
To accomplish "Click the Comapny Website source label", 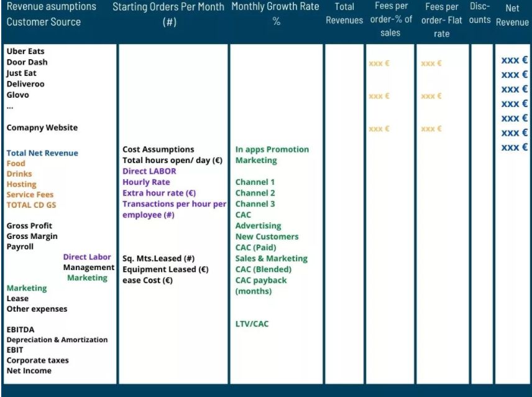I will [42, 128].
